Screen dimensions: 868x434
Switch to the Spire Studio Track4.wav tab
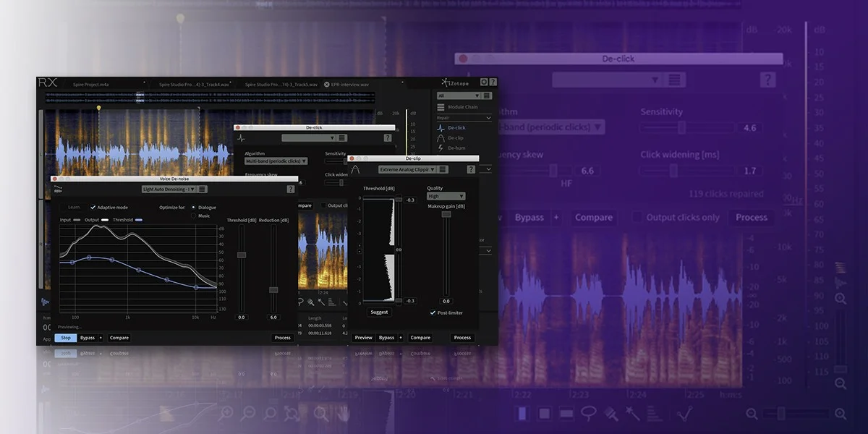195,84
